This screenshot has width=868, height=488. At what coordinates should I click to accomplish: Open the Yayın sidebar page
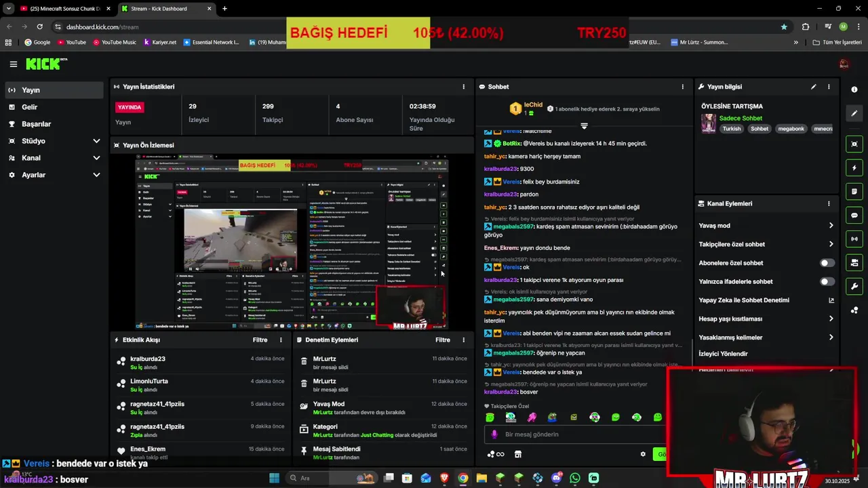[x=54, y=90]
